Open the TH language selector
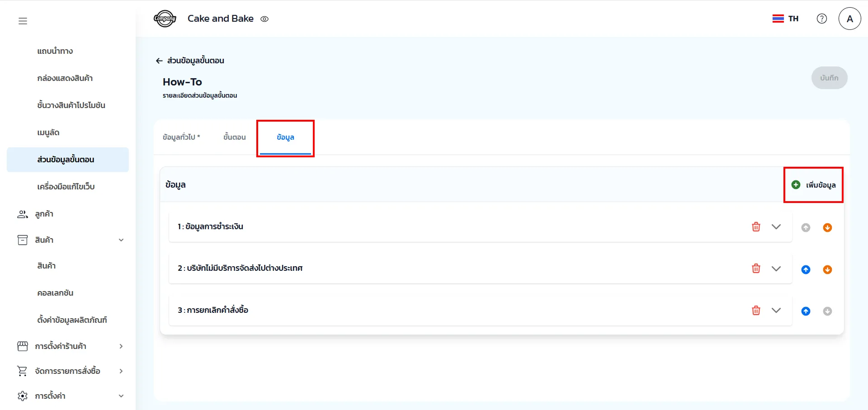The height and width of the screenshot is (410, 868). (x=786, y=19)
